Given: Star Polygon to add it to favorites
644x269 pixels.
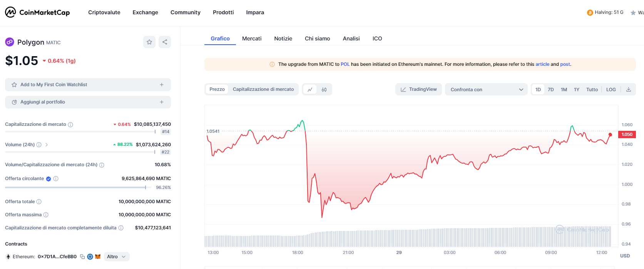Looking at the screenshot, I should (149, 42).
